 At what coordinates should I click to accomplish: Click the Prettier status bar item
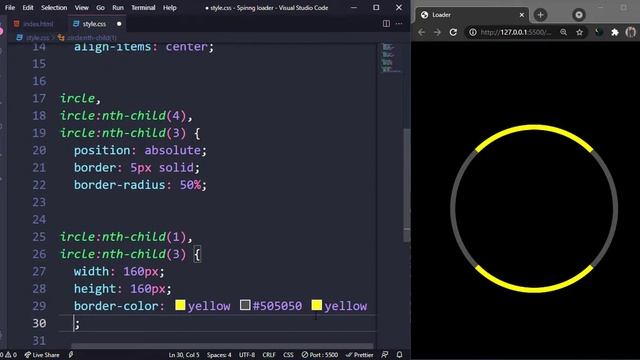click(x=359, y=355)
